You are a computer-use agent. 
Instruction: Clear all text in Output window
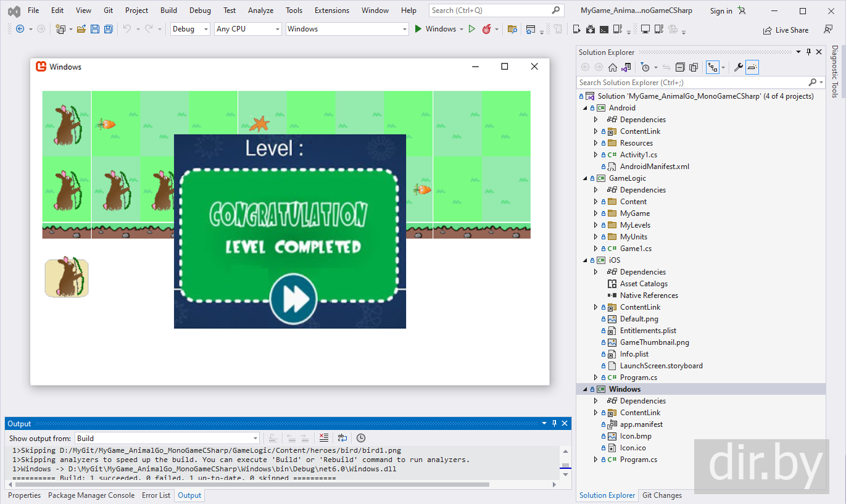point(323,438)
